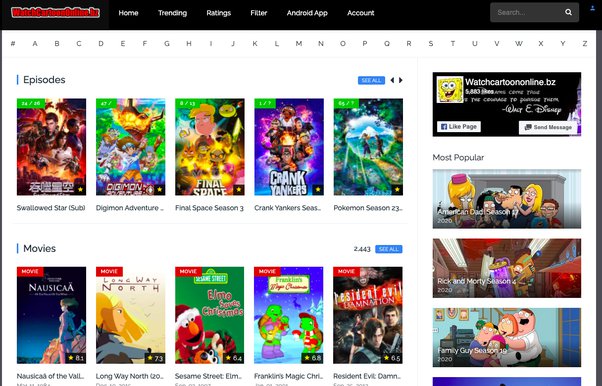Open Crank Yankers poster thumbnail

(289, 147)
